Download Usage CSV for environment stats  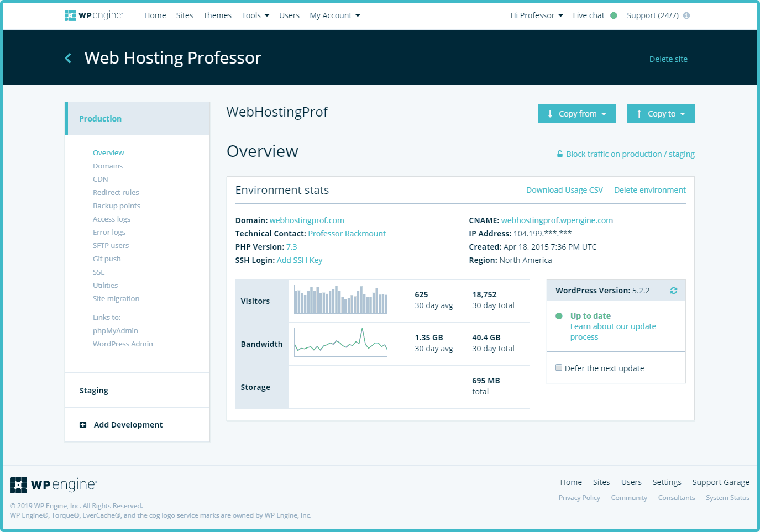pos(564,189)
